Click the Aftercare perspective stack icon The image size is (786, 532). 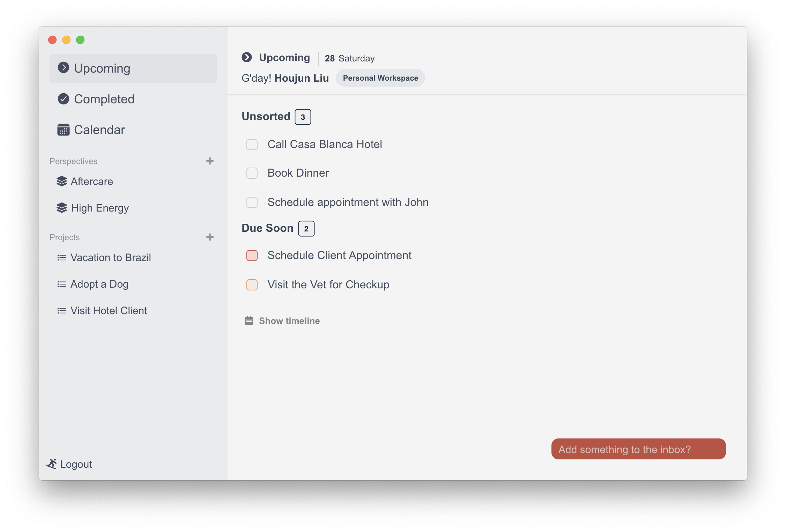click(61, 182)
